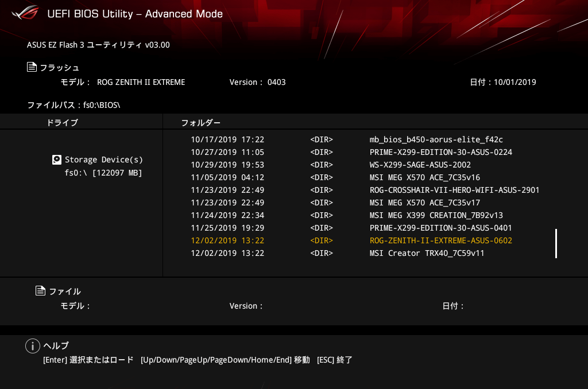Click the Flash section document icon
The width and height of the screenshot is (588, 389).
coord(32,67)
